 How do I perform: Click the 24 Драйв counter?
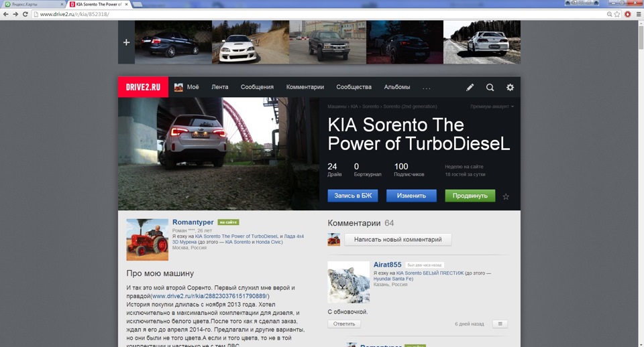[334, 169]
